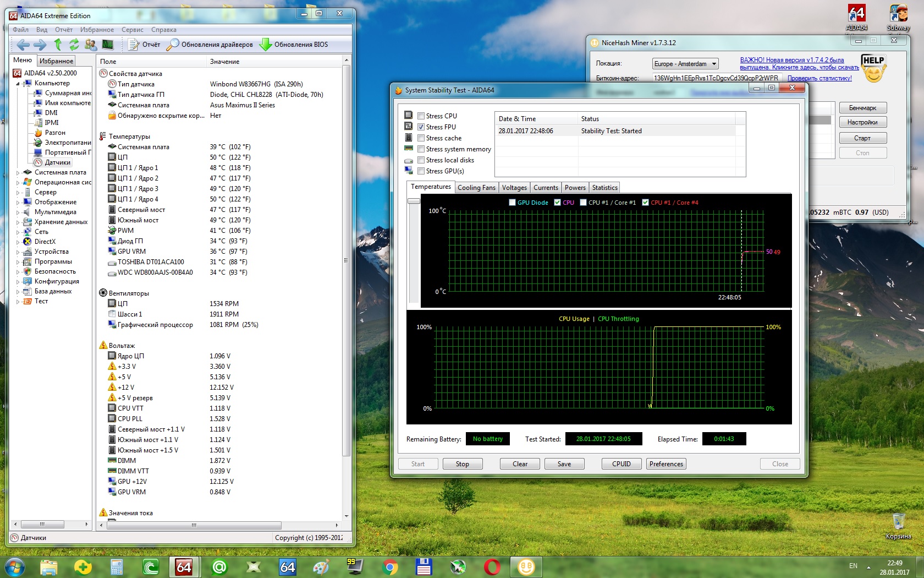This screenshot has width=924, height=578.
Task: Open the Справка menu
Action: click(x=164, y=30)
